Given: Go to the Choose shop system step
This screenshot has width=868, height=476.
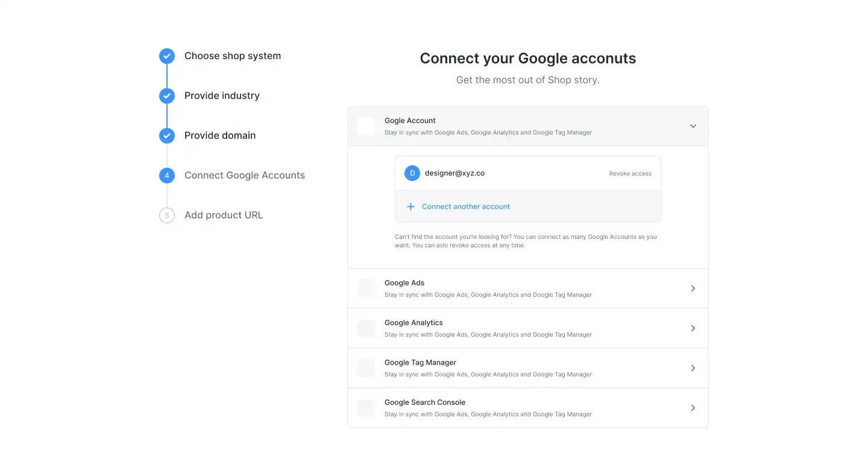Looking at the screenshot, I should [x=233, y=56].
